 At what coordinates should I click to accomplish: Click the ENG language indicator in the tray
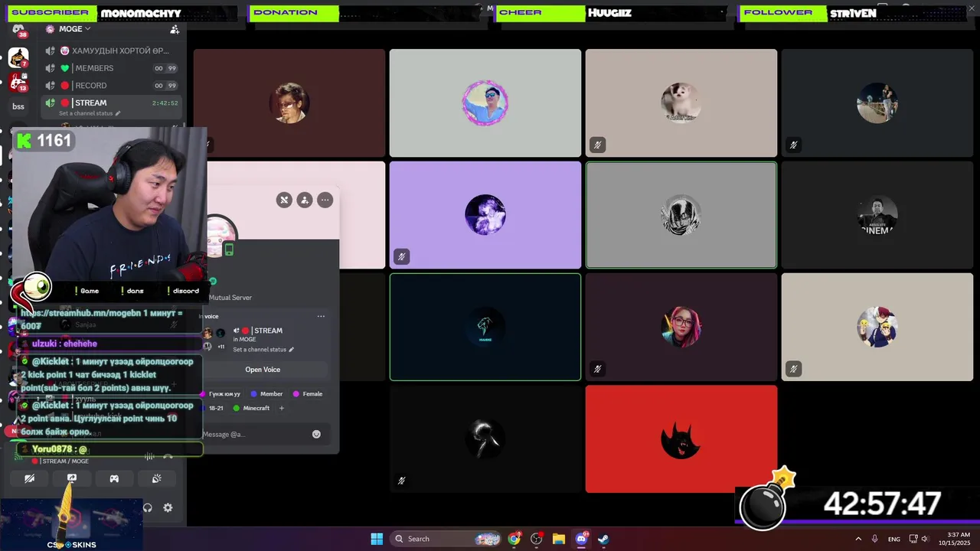pos(894,539)
